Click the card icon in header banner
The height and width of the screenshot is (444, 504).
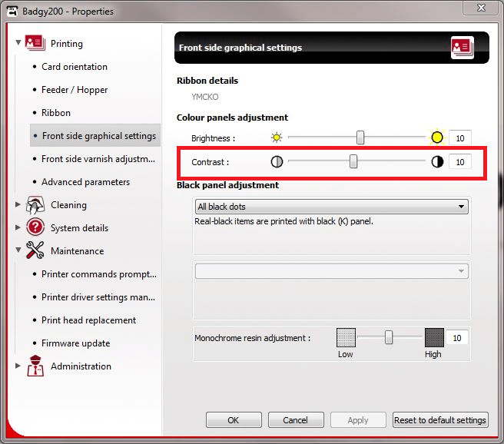point(463,48)
